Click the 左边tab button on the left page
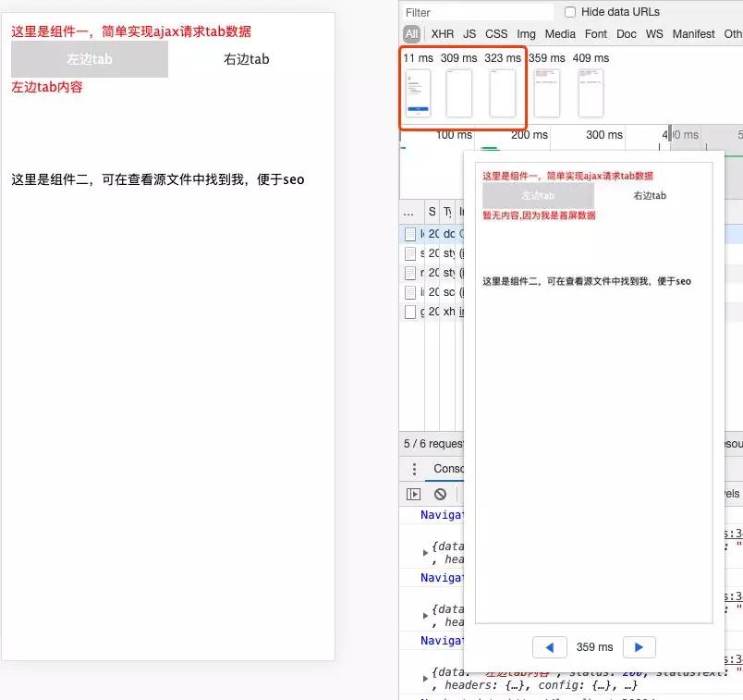The width and height of the screenshot is (743, 700). click(89, 58)
